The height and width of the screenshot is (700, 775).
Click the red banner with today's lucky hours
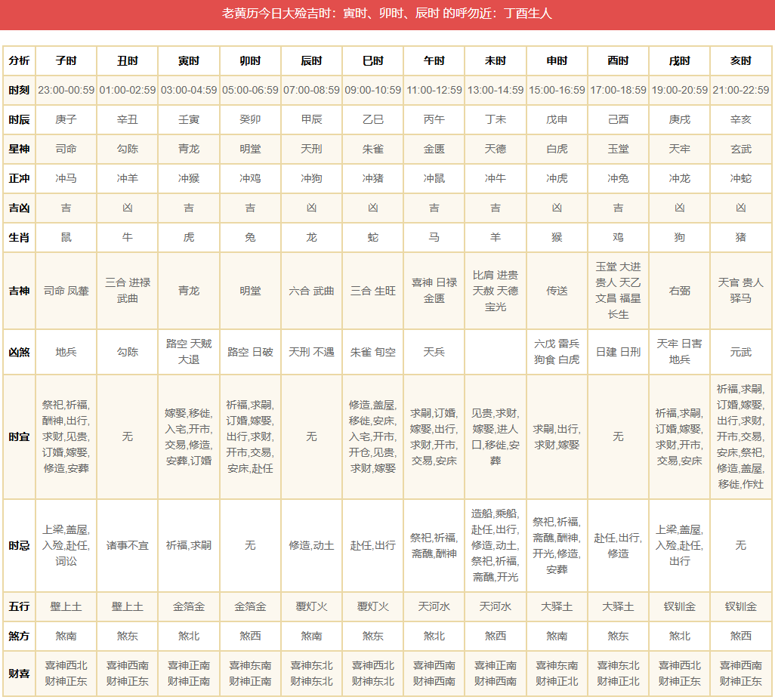click(387, 14)
